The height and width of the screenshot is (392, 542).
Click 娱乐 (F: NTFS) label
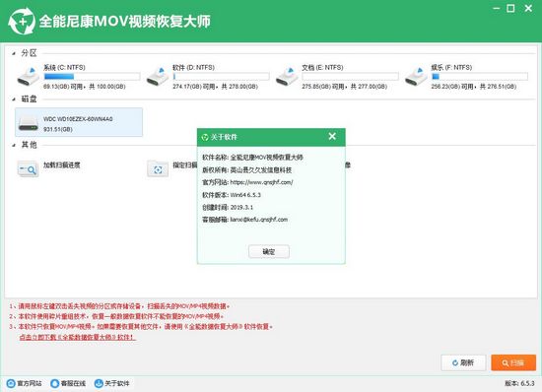[x=451, y=68]
